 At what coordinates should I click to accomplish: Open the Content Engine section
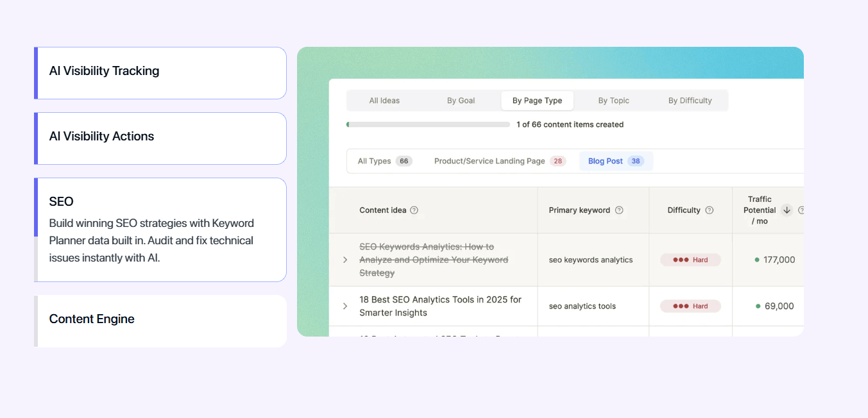[x=160, y=321]
